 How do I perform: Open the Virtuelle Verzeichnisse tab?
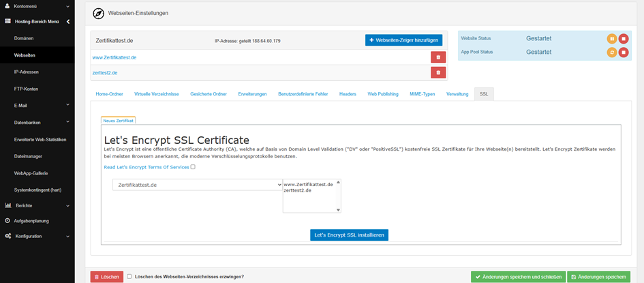[157, 94]
